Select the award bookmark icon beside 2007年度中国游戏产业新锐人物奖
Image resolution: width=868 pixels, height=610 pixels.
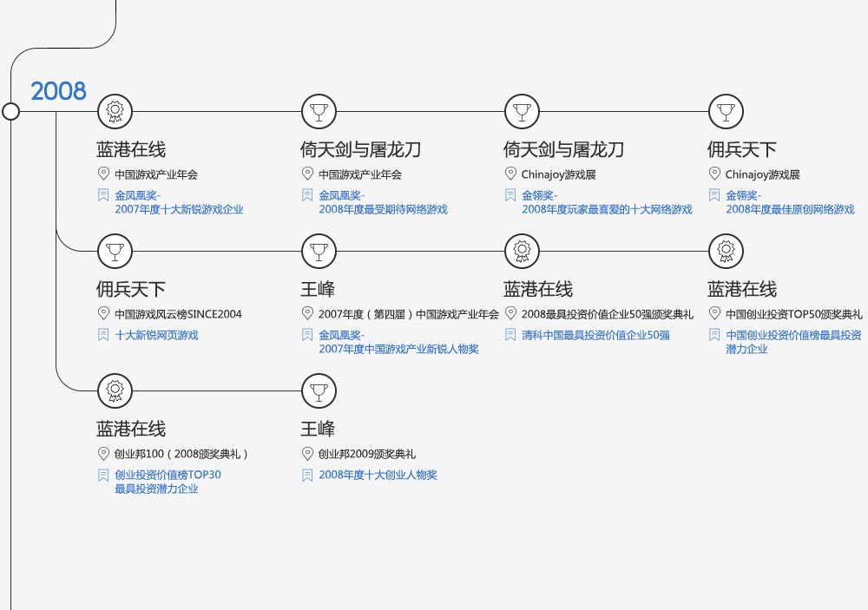coord(307,334)
